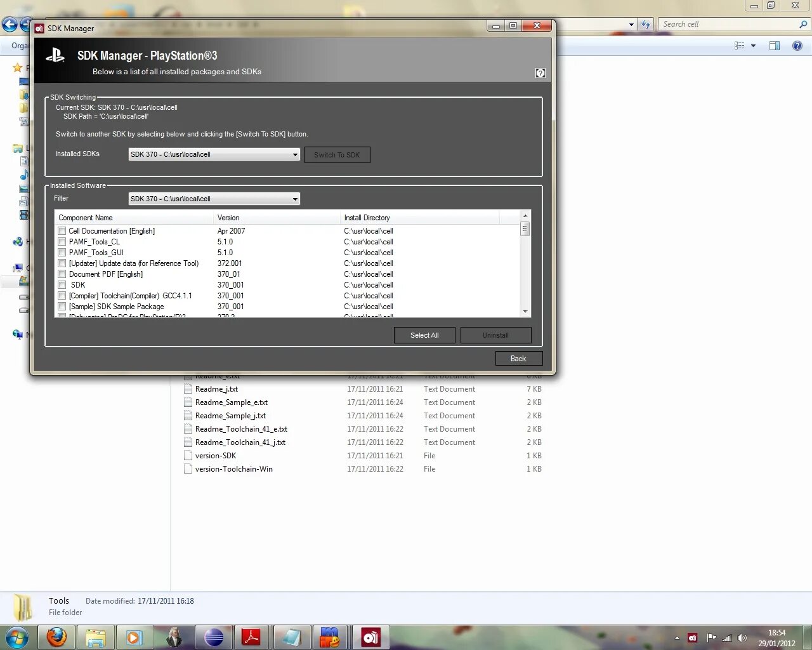This screenshot has height=650, width=812.
Task: Open the media player taskbar icon
Action: [134, 637]
